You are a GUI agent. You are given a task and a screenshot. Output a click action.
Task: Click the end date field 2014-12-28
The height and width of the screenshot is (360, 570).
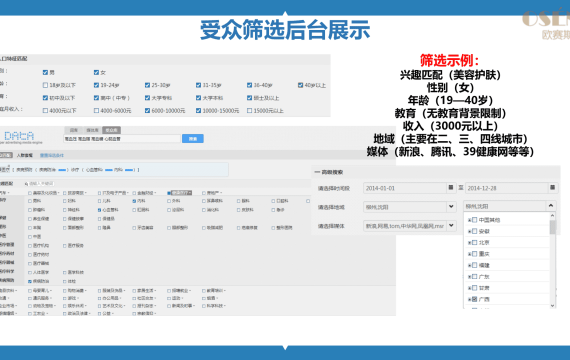point(506,188)
